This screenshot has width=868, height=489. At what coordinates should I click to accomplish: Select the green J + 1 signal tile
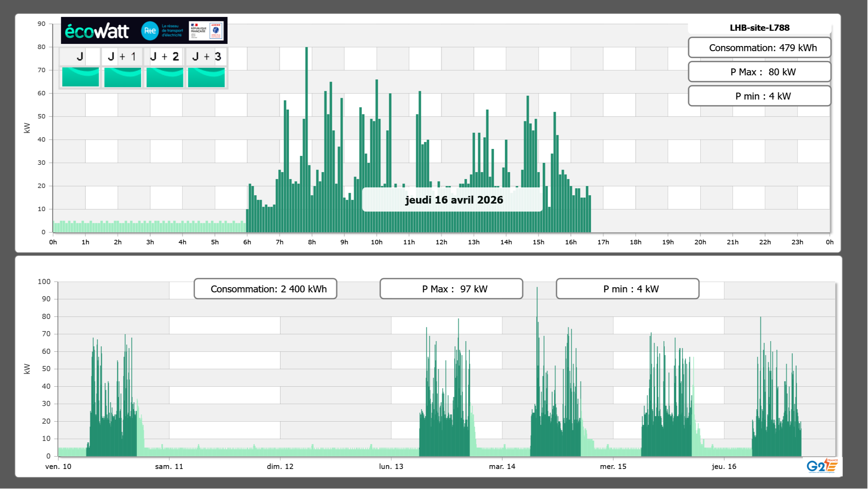(x=123, y=77)
